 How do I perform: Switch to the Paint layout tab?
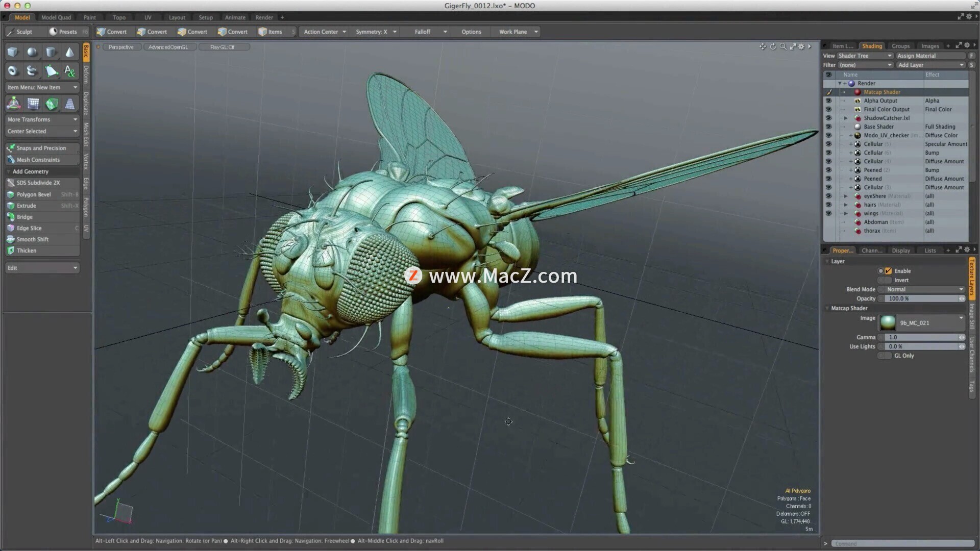(x=90, y=17)
